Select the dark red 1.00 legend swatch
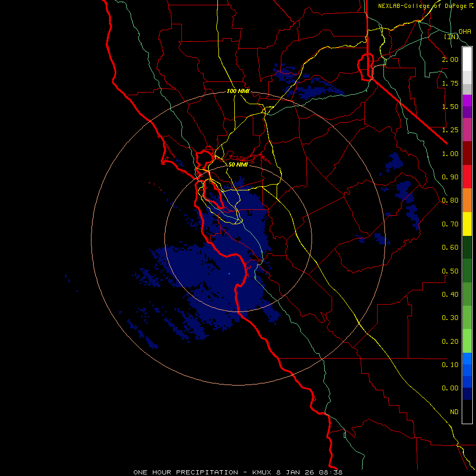Image resolution: width=476 pixels, height=476 pixels. click(467, 153)
